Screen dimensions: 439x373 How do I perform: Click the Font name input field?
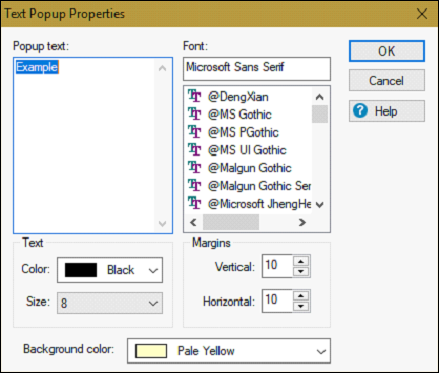click(x=257, y=69)
